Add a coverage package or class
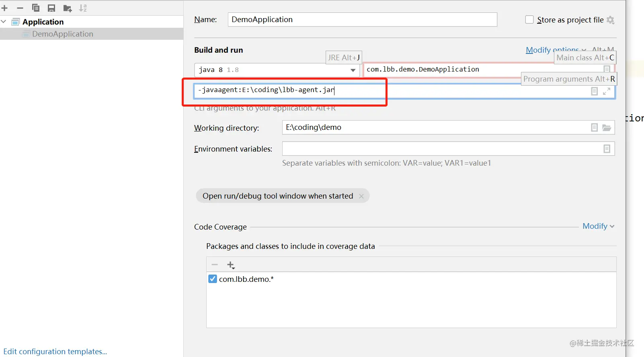The image size is (644, 357). [231, 265]
